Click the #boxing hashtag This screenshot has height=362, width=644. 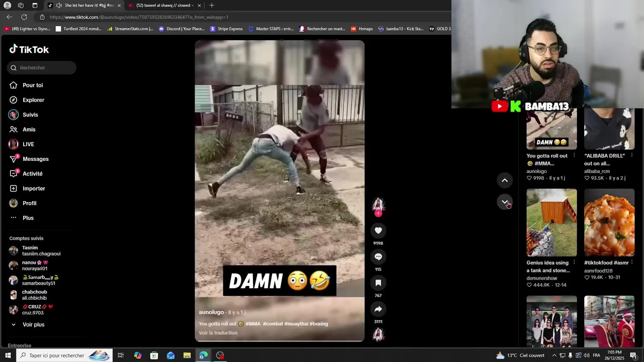click(319, 324)
